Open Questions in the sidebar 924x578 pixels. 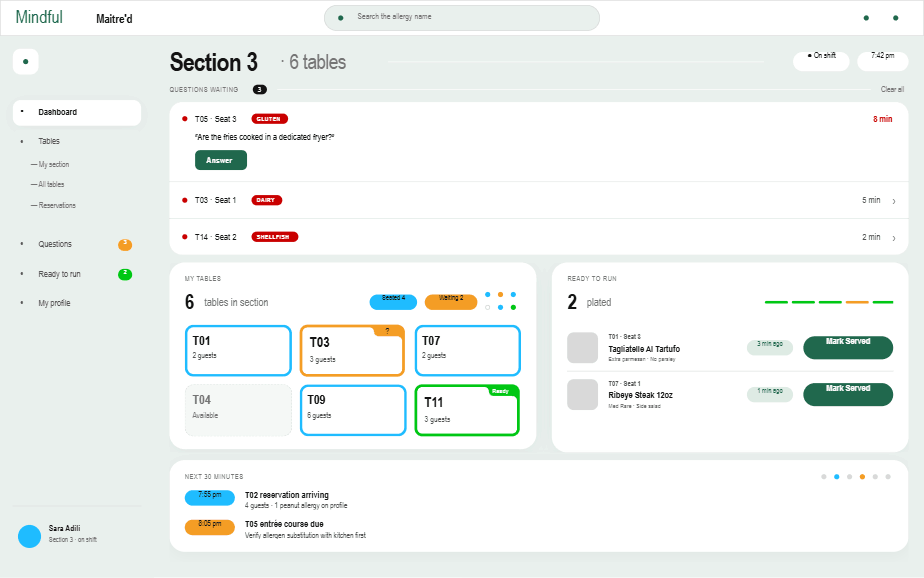[x=55, y=244]
